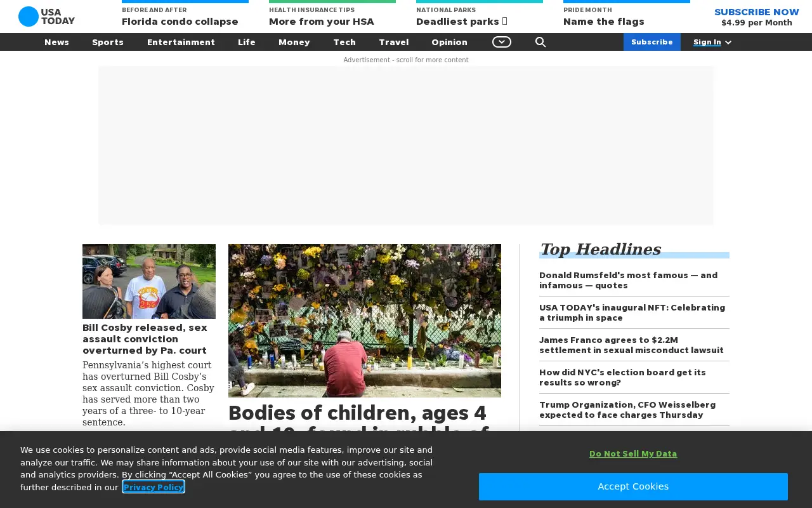The image size is (812, 508).
Task: Open Deadliest parks promo link
Action: click(462, 21)
